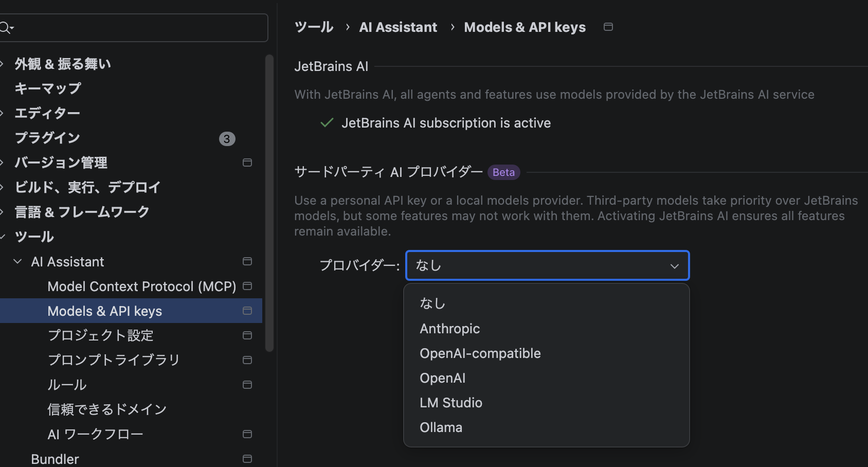
Task: Open the プラグイン settings page
Action: point(47,138)
